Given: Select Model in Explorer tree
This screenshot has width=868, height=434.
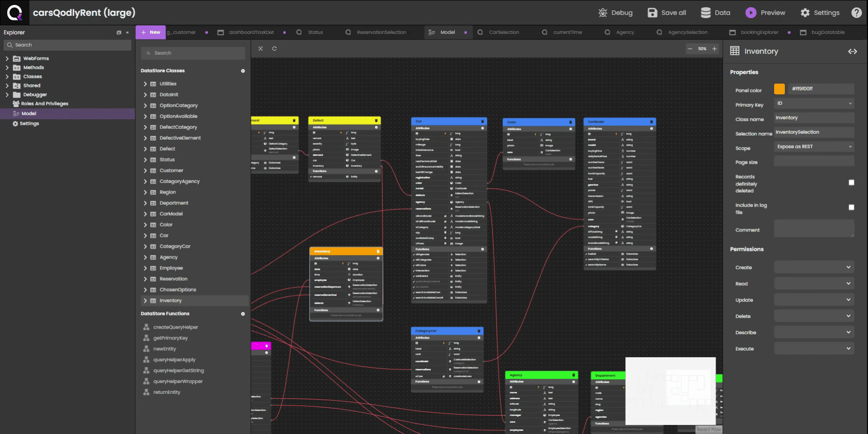Looking at the screenshot, I should (x=28, y=113).
